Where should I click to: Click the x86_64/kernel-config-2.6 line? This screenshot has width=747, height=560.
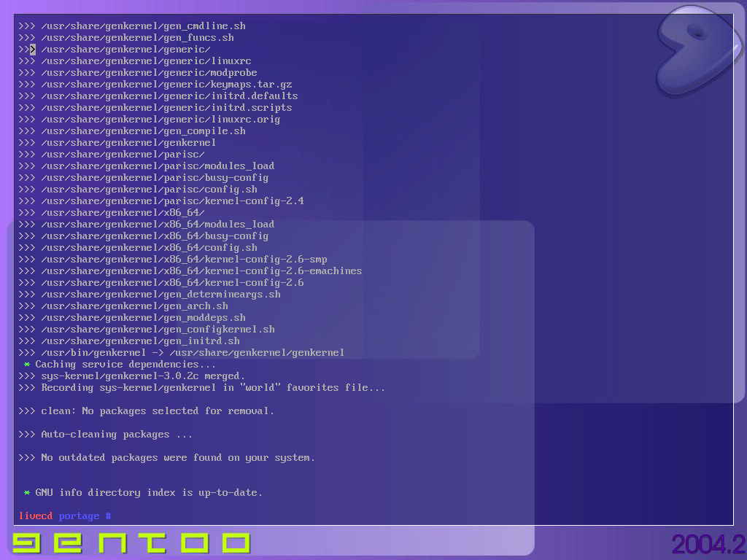pos(161,282)
